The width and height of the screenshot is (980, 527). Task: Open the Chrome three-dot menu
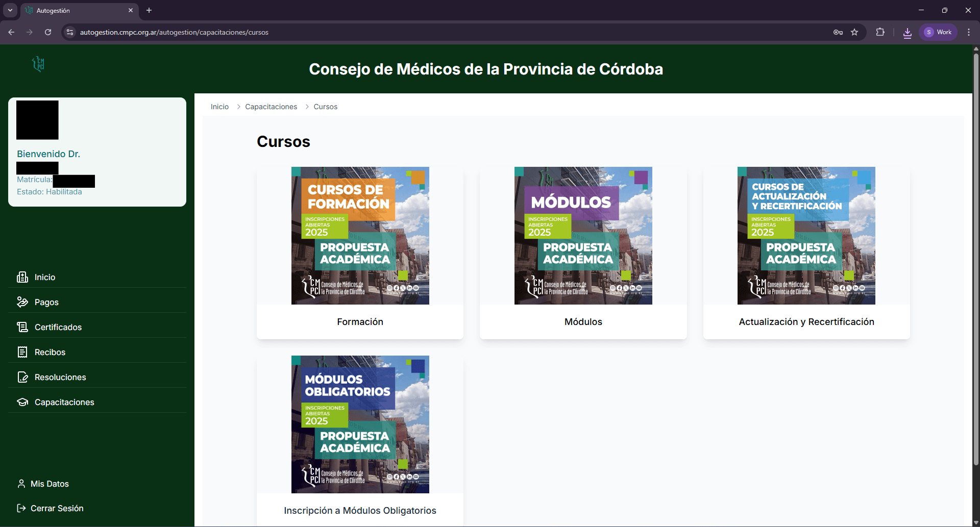(x=969, y=32)
